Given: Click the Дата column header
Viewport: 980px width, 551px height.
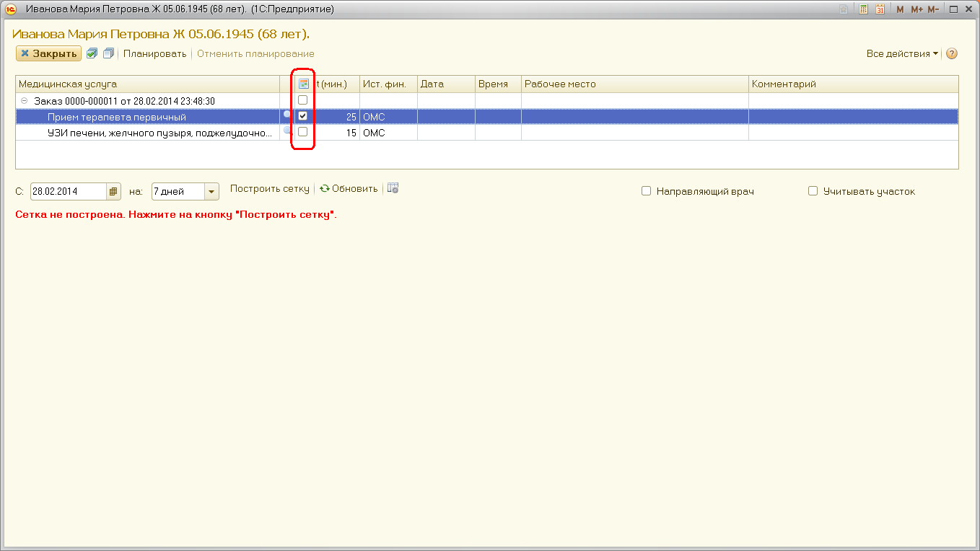Looking at the screenshot, I should click(x=446, y=84).
